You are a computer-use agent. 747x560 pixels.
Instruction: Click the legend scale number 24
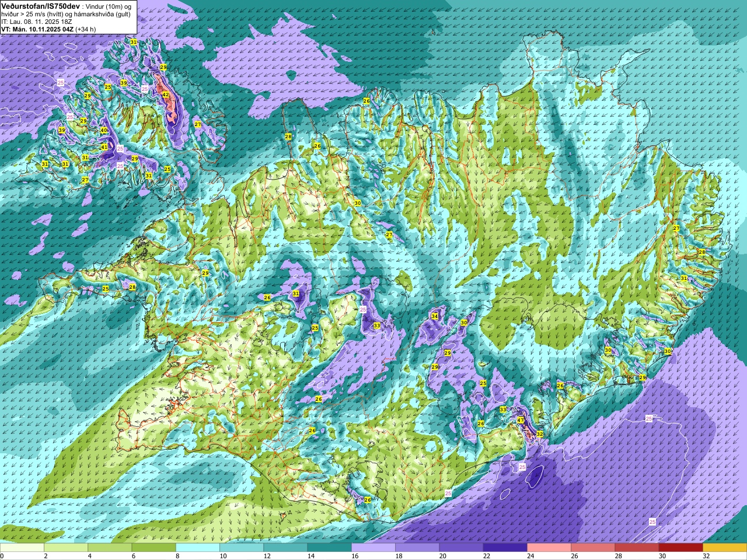(531, 556)
